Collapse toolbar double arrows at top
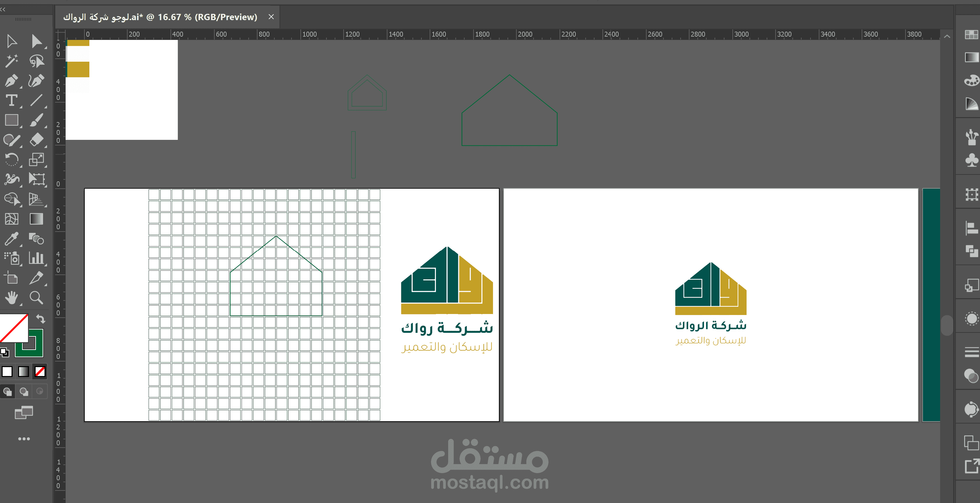Viewport: 980px width, 503px height. pos(3,10)
